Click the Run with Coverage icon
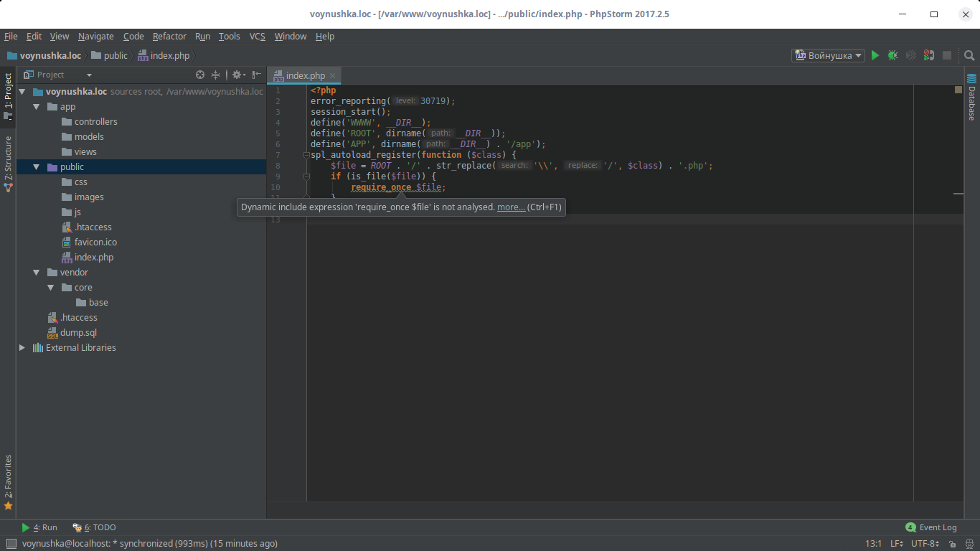980x551 pixels. click(x=911, y=55)
